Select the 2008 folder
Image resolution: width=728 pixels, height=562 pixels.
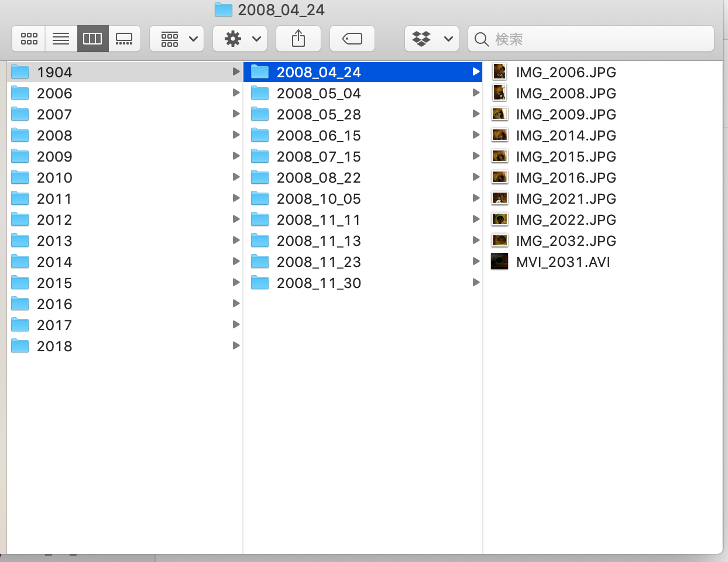[54, 135]
